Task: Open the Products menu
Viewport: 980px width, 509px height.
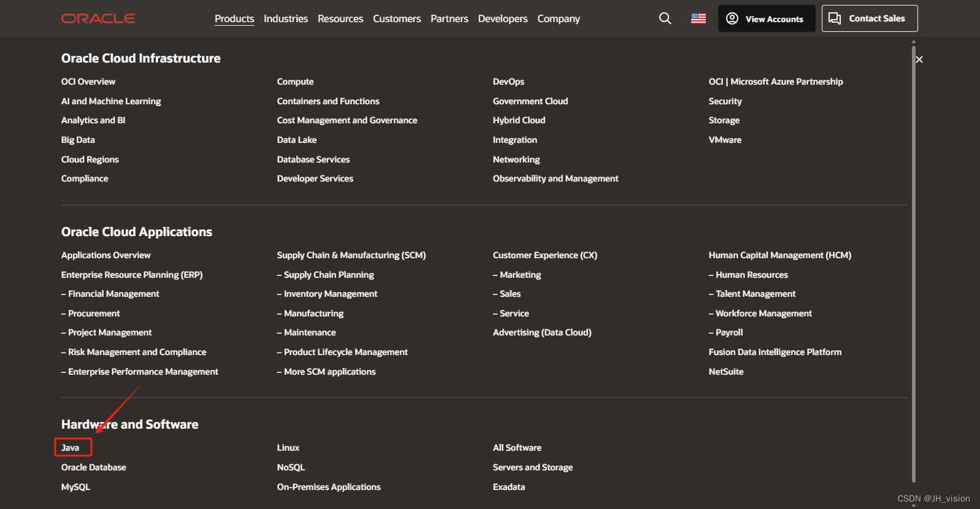Action: tap(234, 19)
